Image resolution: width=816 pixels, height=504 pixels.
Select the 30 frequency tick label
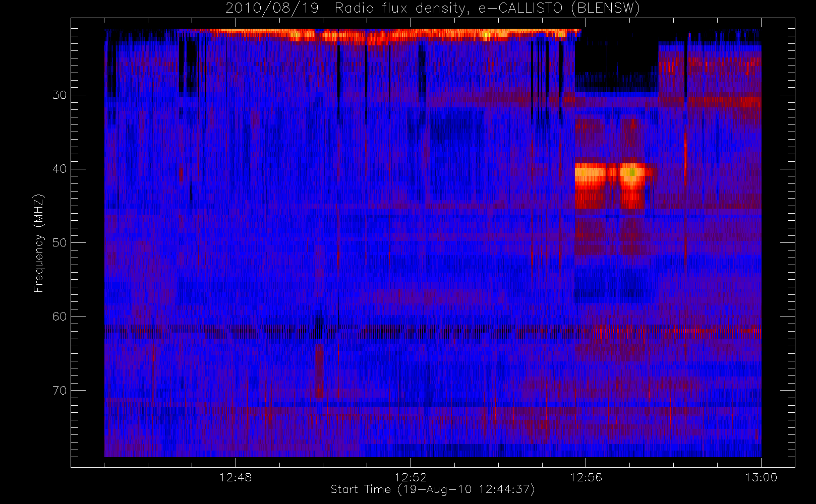(60, 95)
